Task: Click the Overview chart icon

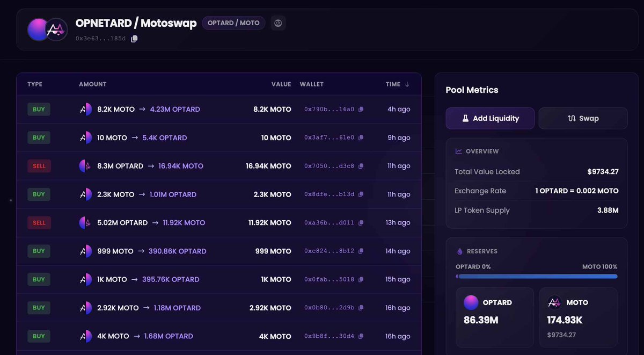Action: coord(459,151)
